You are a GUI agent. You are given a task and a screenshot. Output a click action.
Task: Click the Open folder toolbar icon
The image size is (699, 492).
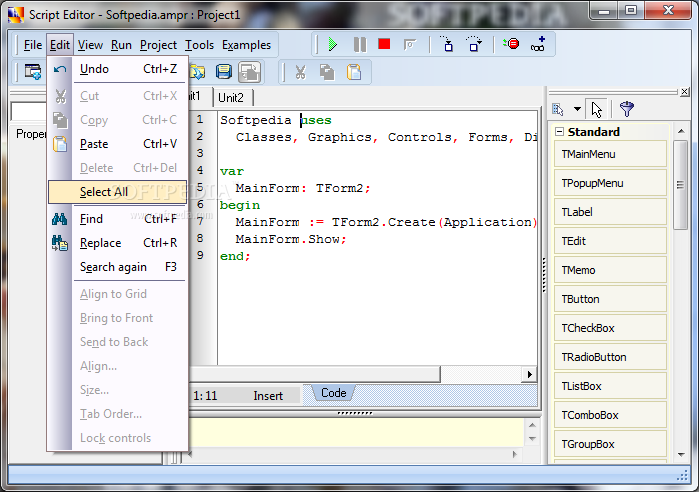197,72
